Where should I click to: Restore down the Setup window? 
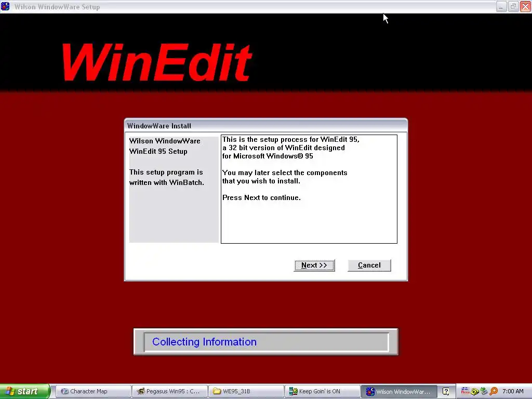513,6
